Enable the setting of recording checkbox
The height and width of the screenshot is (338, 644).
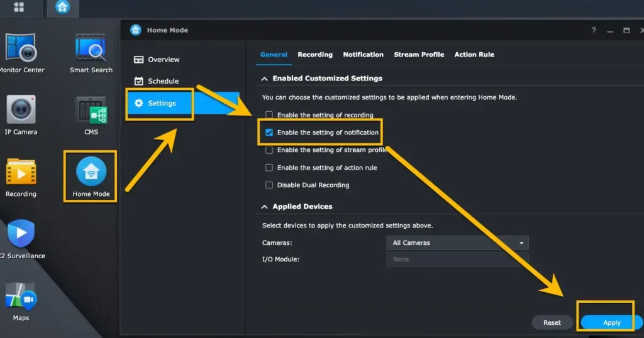click(x=269, y=115)
